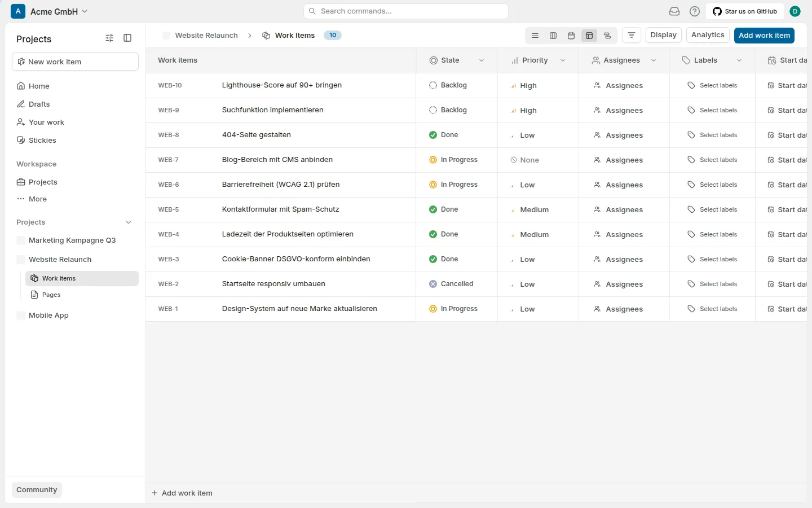Open the help question mark icon
812x508 pixels.
click(695, 11)
